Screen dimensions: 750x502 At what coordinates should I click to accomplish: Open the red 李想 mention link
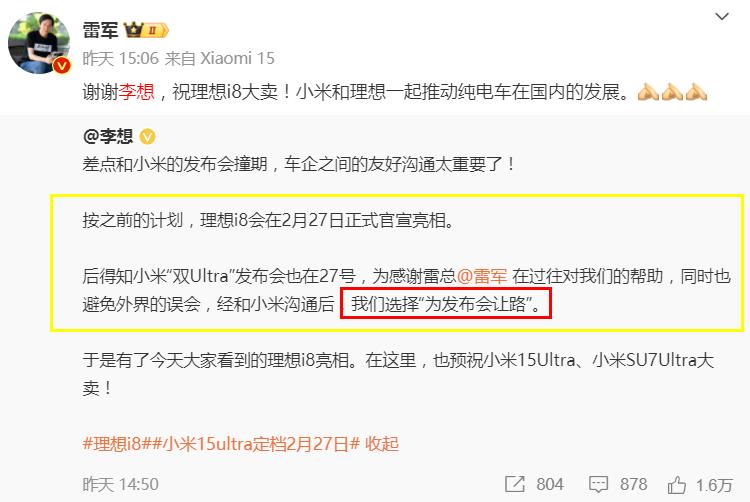coord(137,91)
